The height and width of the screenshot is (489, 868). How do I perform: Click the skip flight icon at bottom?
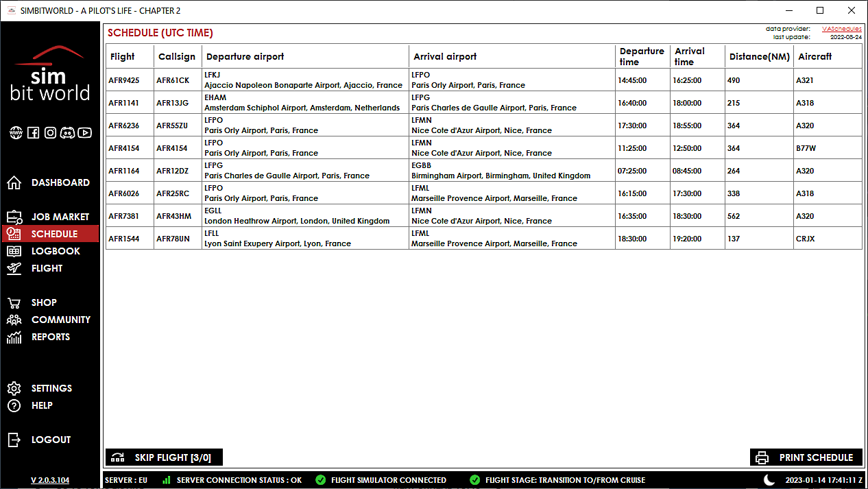pyautogui.click(x=118, y=457)
